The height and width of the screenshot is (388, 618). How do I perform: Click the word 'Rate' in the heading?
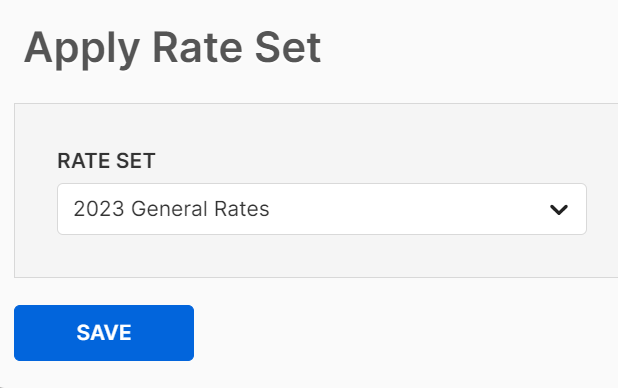197,48
